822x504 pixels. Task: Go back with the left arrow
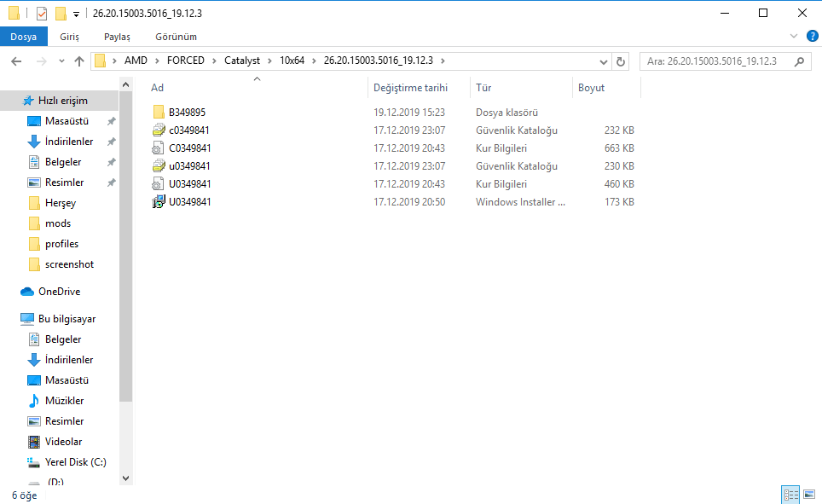point(16,61)
